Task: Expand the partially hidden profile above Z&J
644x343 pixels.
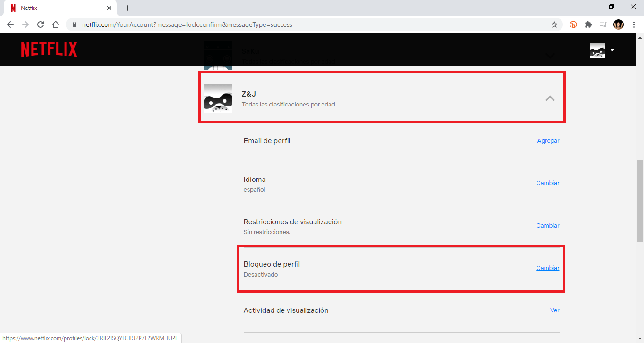Action: (x=550, y=55)
